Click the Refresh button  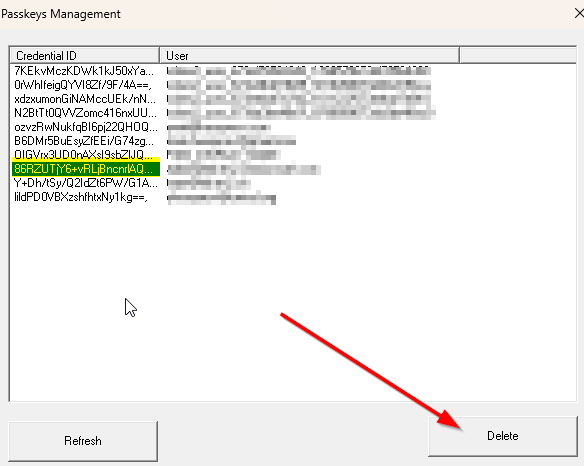pos(83,441)
